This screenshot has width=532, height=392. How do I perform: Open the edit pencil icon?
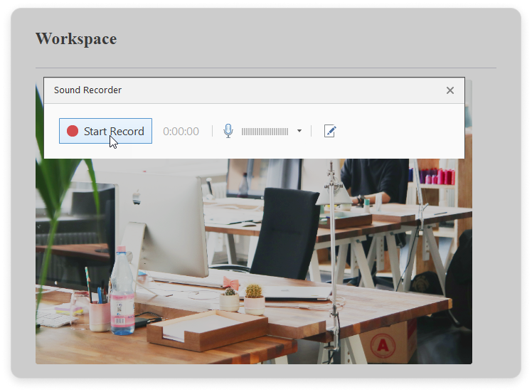pyautogui.click(x=330, y=131)
